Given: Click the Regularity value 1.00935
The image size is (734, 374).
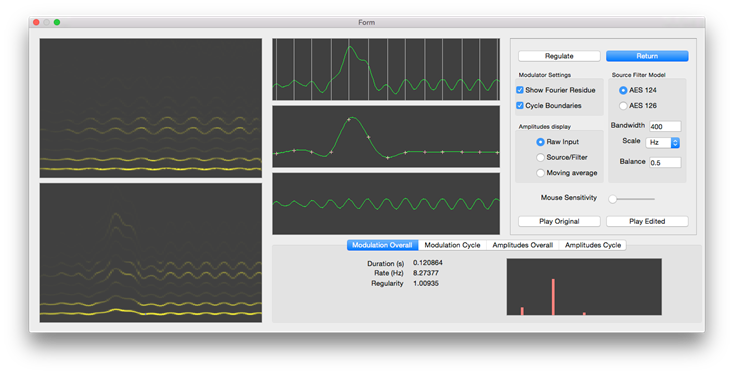Looking at the screenshot, I should (426, 283).
